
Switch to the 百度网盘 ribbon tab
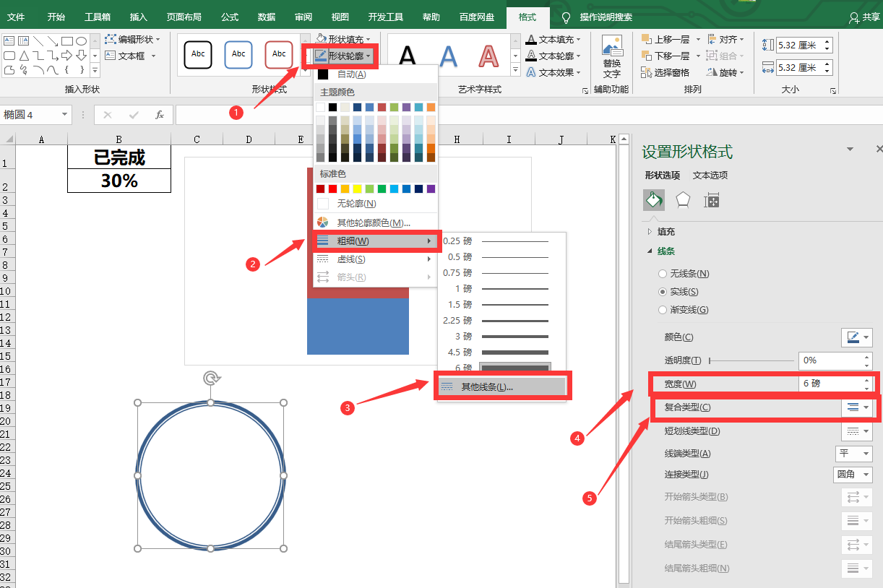[x=477, y=17]
